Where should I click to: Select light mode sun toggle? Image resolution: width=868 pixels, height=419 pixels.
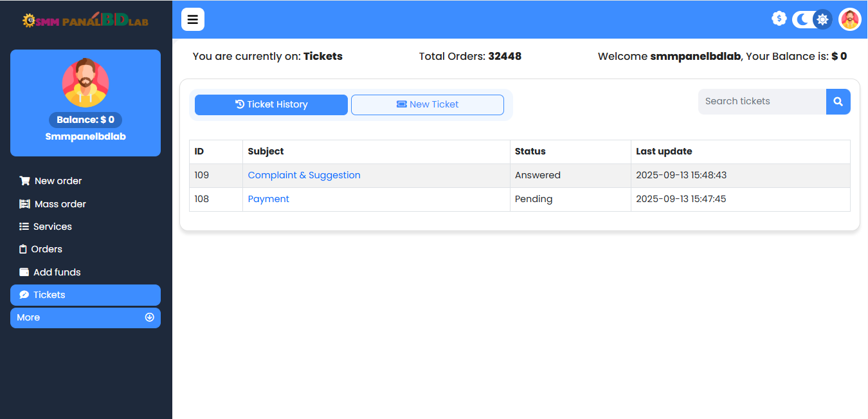tap(822, 19)
